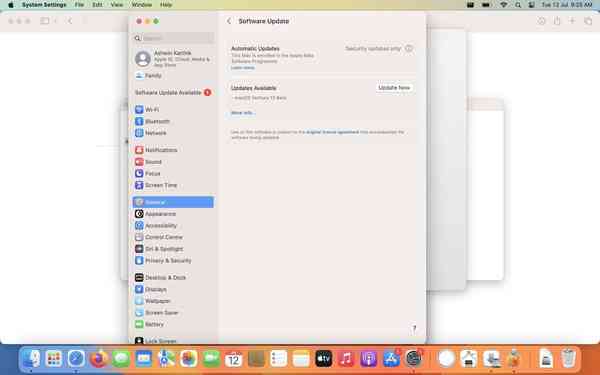
Task: Open Music from the Dock
Action: (346, 359)
